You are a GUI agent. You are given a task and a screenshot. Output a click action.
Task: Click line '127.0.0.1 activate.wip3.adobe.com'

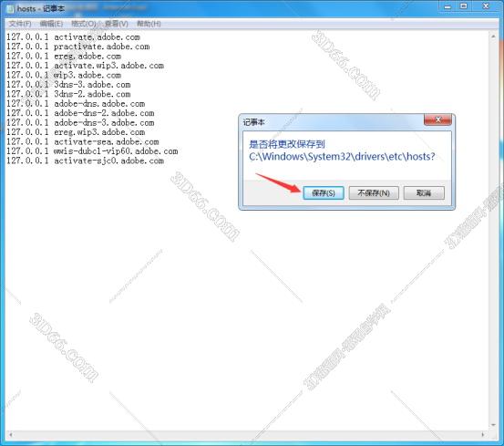click(x=85, y=66)
